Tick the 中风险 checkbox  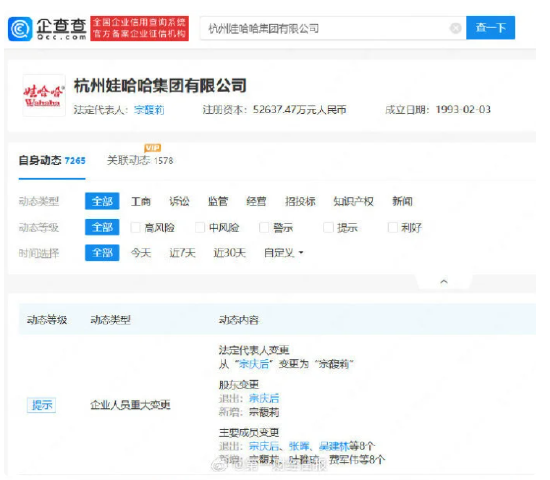[x=200, y=227]
